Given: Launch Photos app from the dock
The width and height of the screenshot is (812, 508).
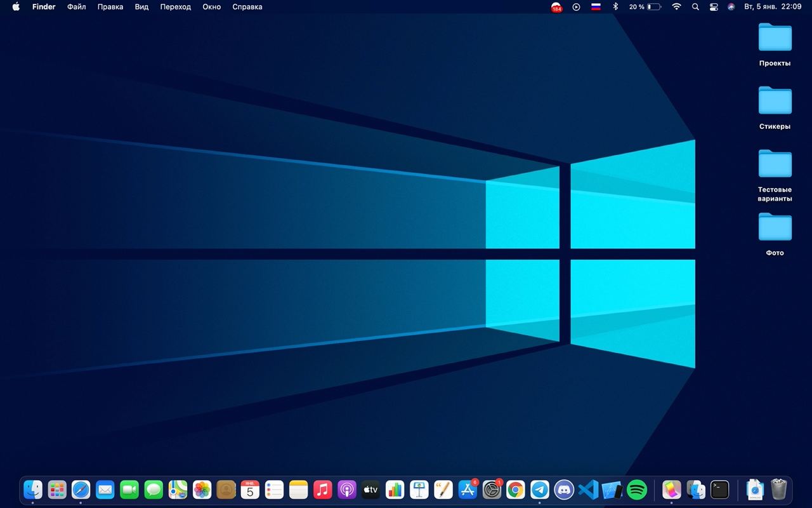Looking at the screenshot, I should coord(202,490).
